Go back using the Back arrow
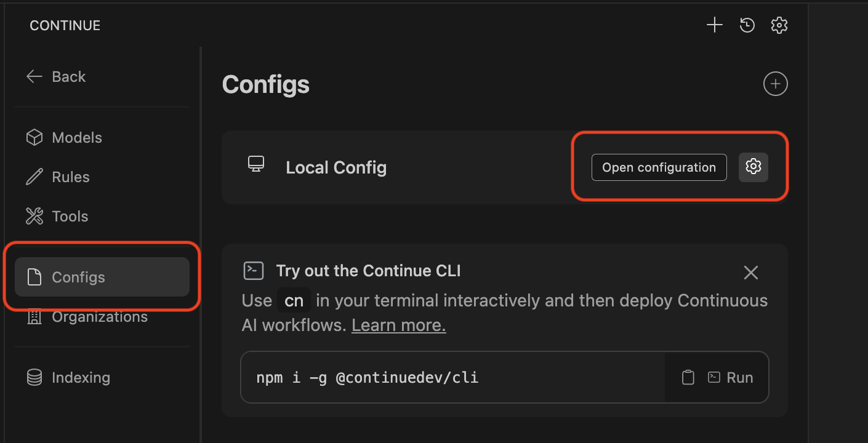Viewport: 868px width, 443px height. click(x=55, y=77)
